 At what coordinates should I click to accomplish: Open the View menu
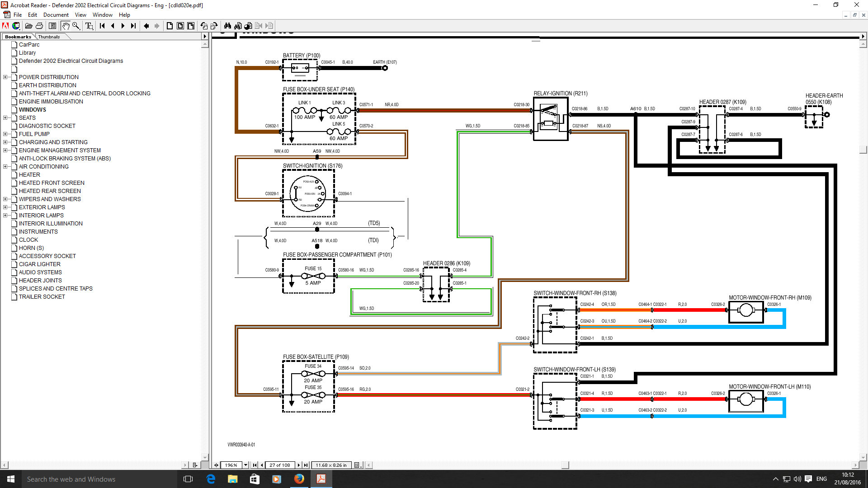coord(80,15)
